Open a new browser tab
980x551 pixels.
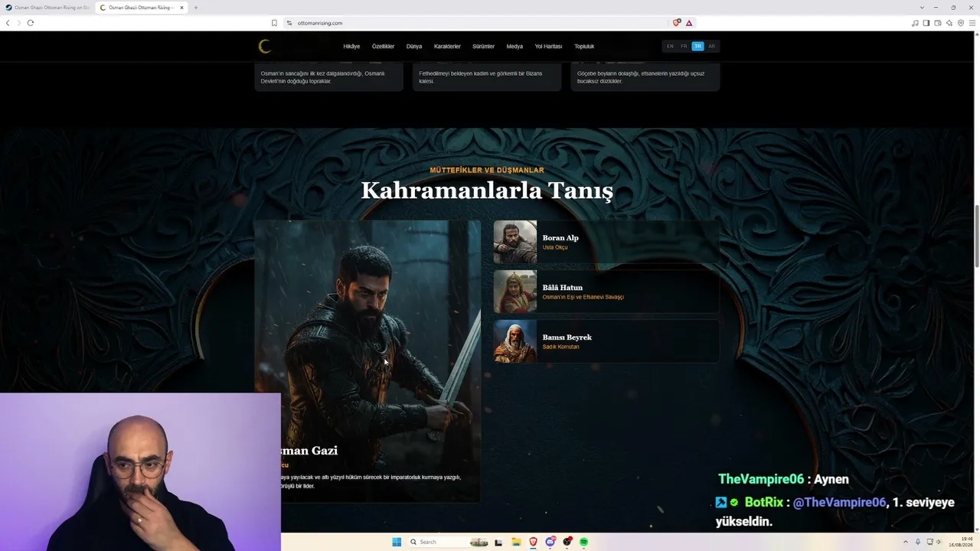pyautogui.click(x=196, y=8)
